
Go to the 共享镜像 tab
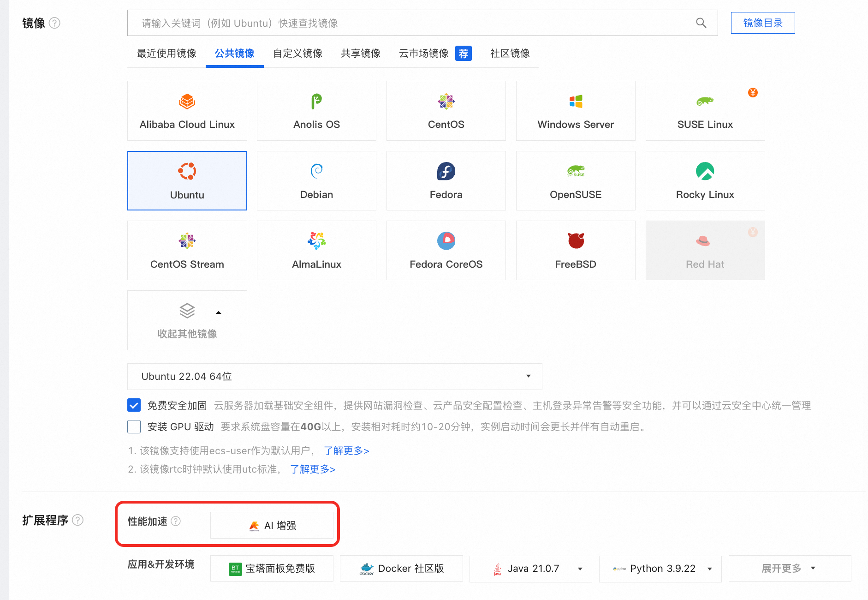click(x=360, y=54)
